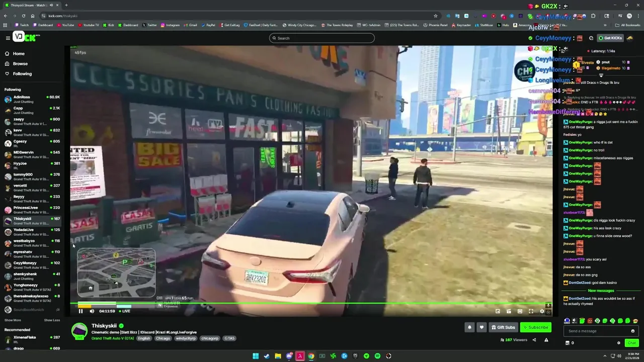Reload the browser page
Screen dimensions: 644x362
23,16
